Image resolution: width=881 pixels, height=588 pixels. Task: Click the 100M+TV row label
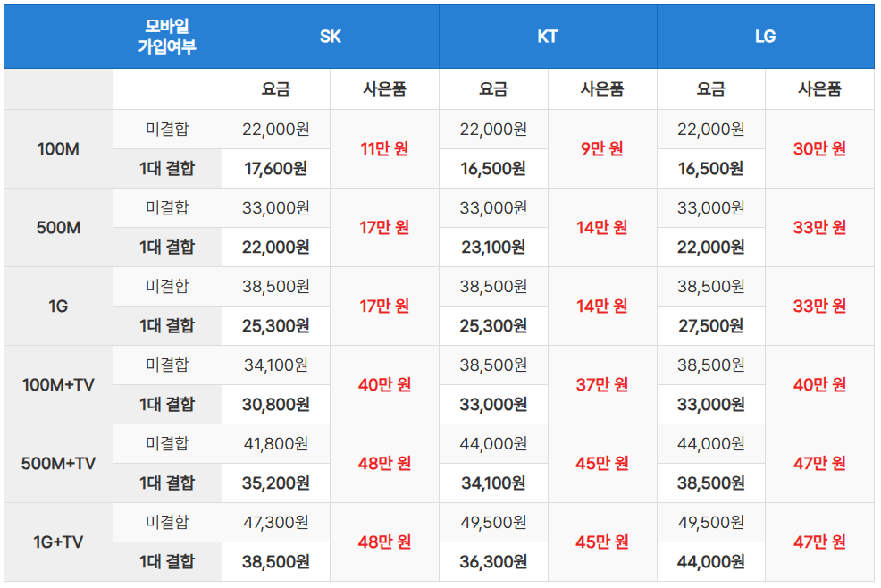pyautogui.click(x=58, y=385)
